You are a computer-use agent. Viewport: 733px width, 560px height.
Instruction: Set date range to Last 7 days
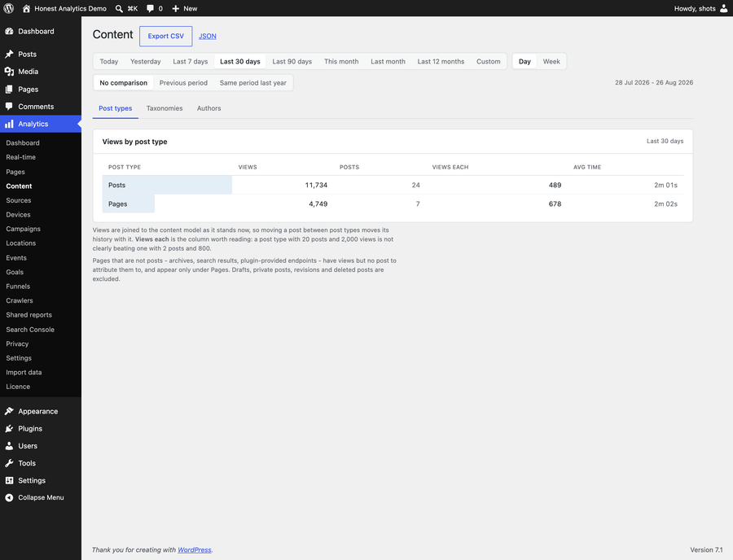[191, 61]
